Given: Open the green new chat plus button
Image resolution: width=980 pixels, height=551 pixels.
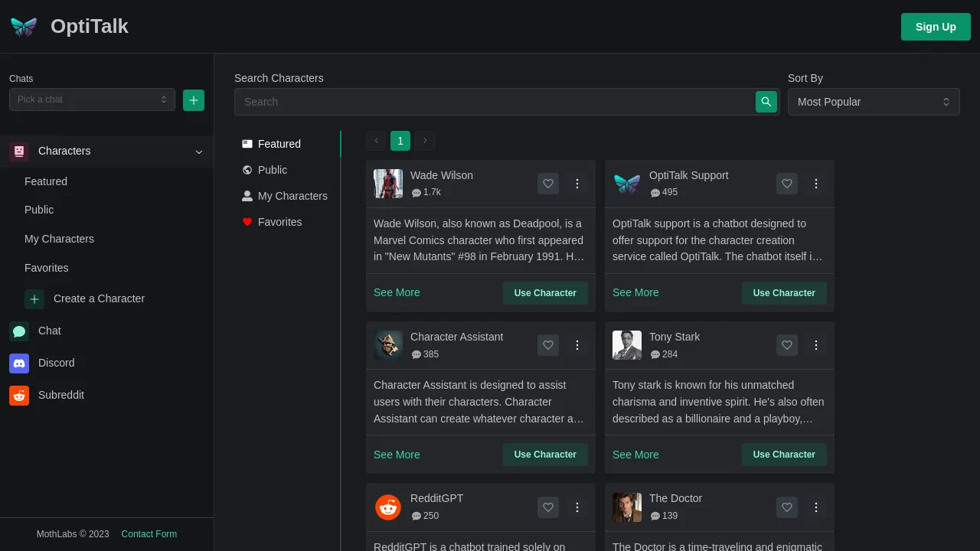Looking at the screenshot, I should (x=193, y=99).
